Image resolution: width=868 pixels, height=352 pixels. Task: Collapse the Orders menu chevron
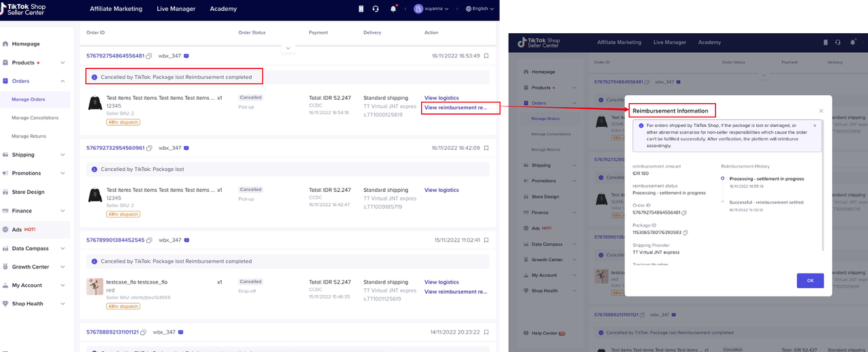click(x=63, y=81)
